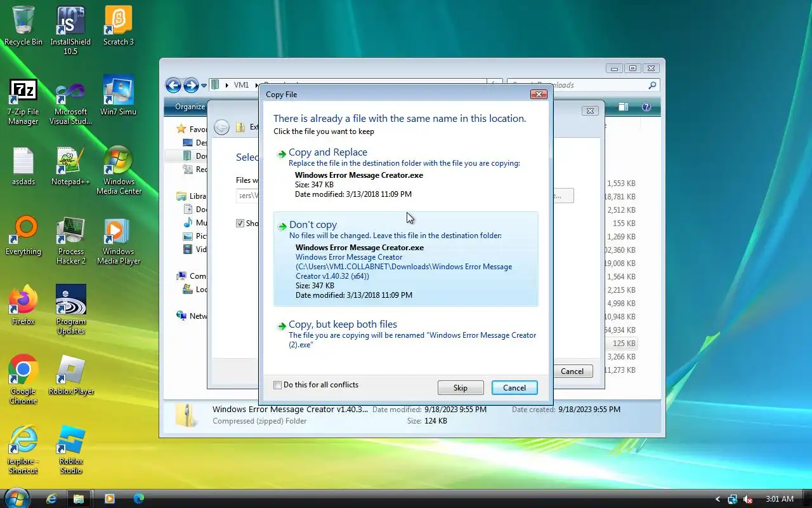Screen dimensions: 812x508
Task: Check Do this for all conflicts
Action: 277,385
